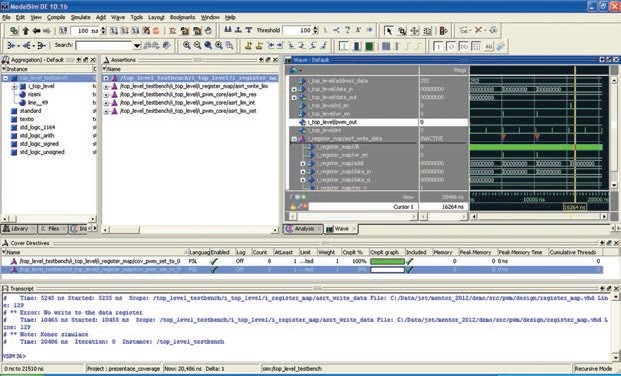621x376 pixels.
Task: Click the zoom out magnifier icon
Action: (197, 46)
